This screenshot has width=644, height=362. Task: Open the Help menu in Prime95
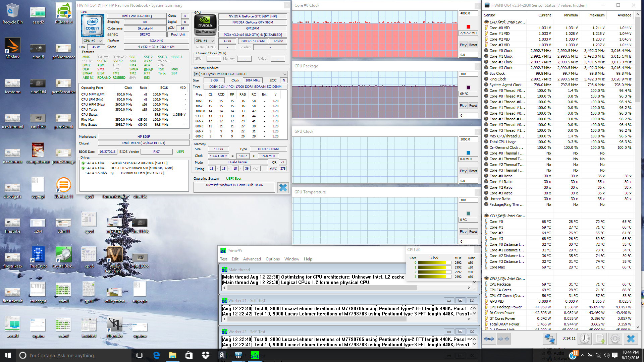[x=308, y=259]
